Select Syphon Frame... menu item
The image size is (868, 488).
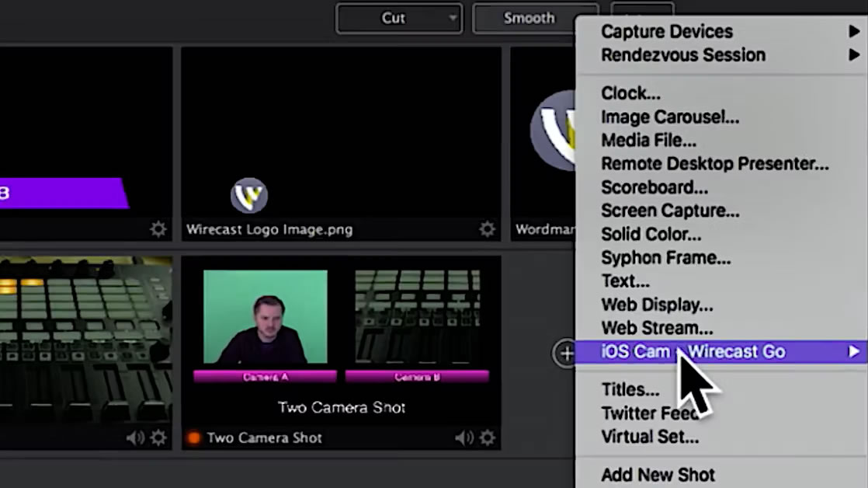(665, 257)
